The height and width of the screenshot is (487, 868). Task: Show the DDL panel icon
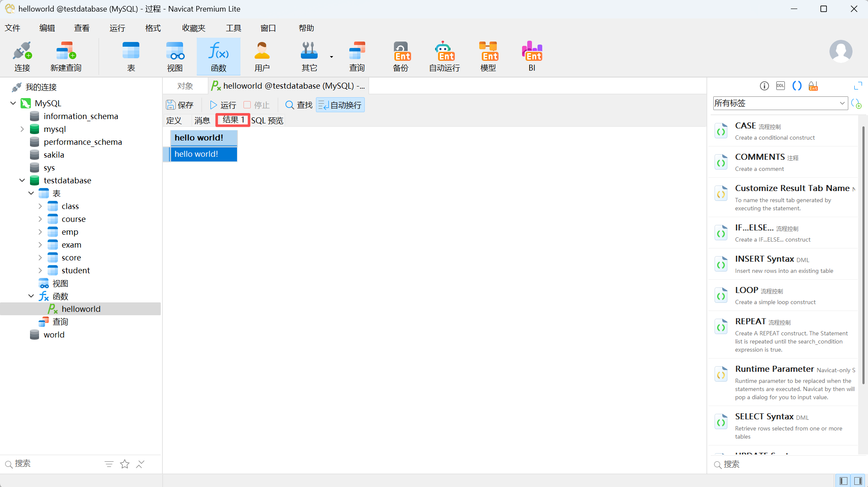tap(780, 86)
